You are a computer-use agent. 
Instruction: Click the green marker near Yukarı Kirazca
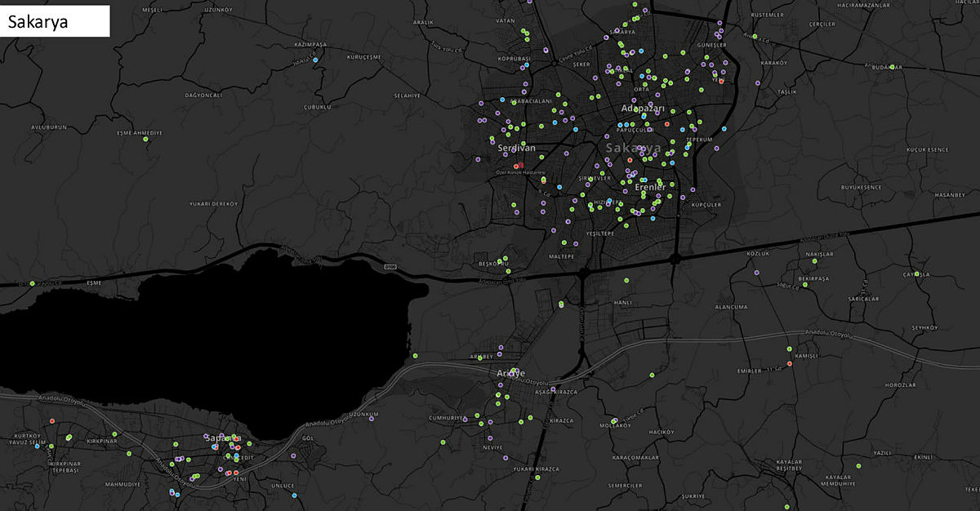[537, 478]
